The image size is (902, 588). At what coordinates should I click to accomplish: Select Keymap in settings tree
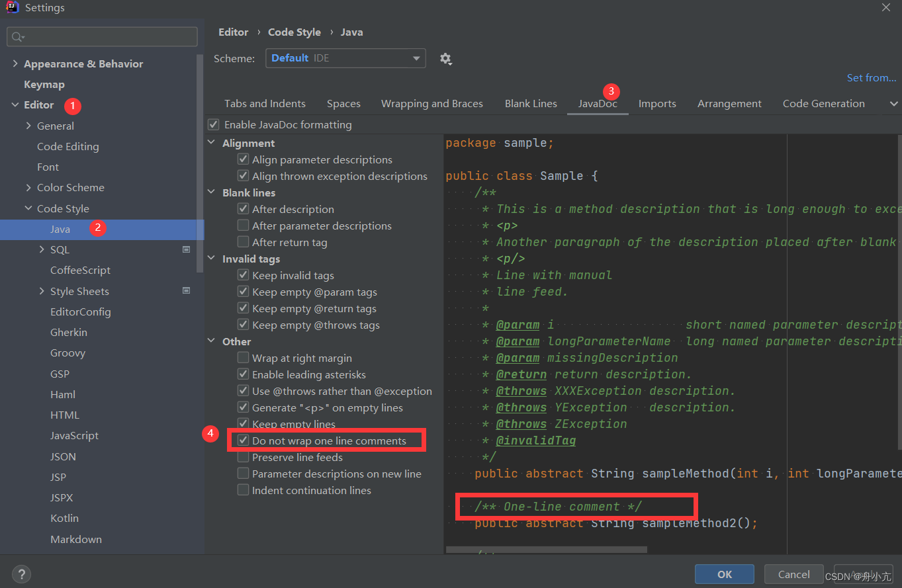[x=44, y=84]
